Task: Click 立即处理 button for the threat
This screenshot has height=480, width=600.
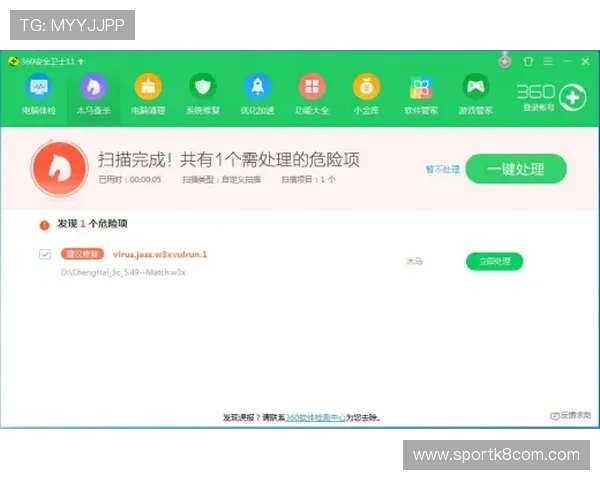Action: click(494, 261)
